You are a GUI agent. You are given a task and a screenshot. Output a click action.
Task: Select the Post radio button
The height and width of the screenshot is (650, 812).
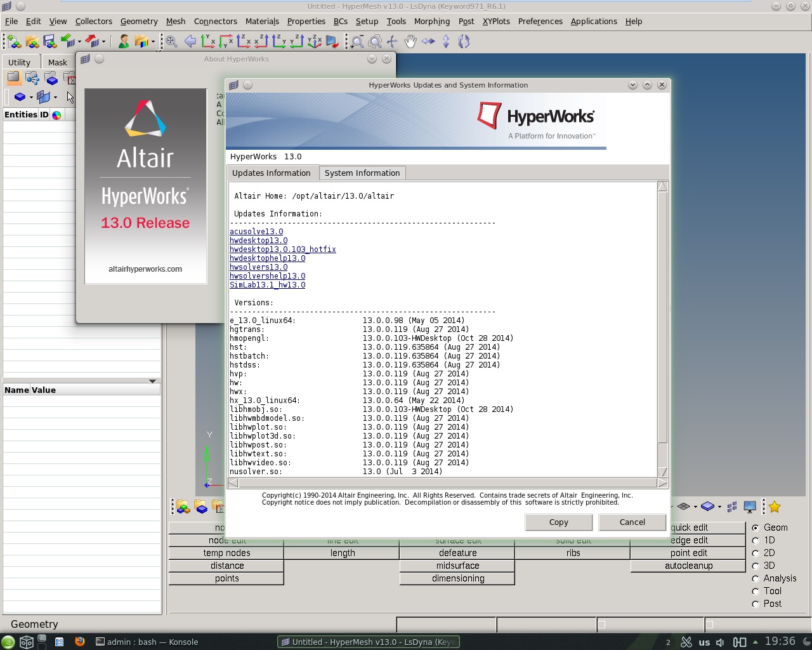click(x=756, y=604)
